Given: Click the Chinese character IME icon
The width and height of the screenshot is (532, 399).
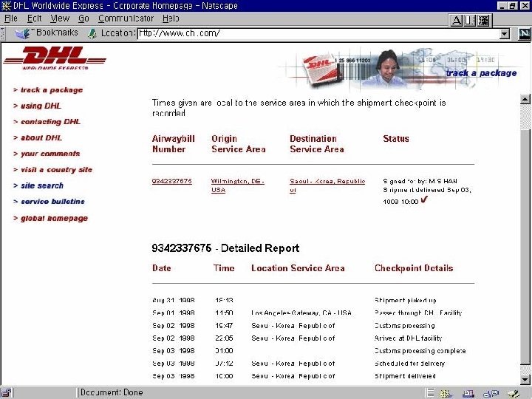Looking at the screenshot, I should coord(483,21).
